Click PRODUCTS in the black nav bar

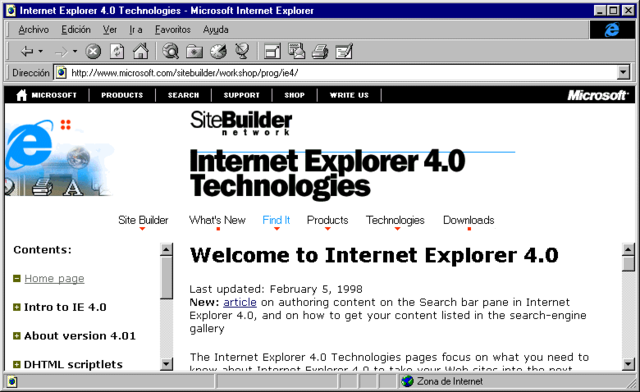click(122, 95)
